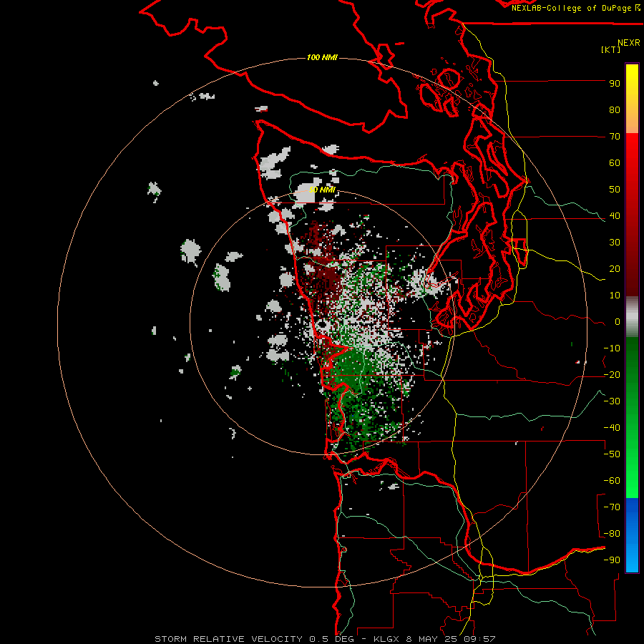Viewport: 644px width, 644px height.
Task: Click the -30 value on velocity scale
Action: coord(612,401)
